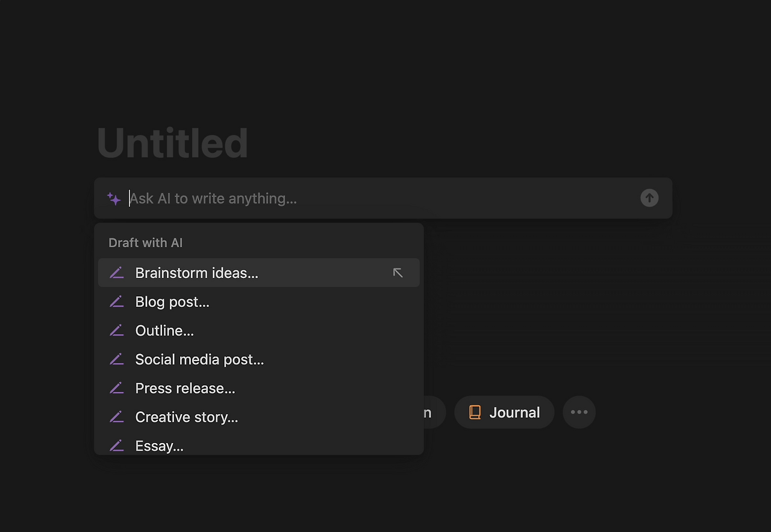Click the pencil icon beside Creative story
This screenshot has width=771, height=532.
(117, 417)
